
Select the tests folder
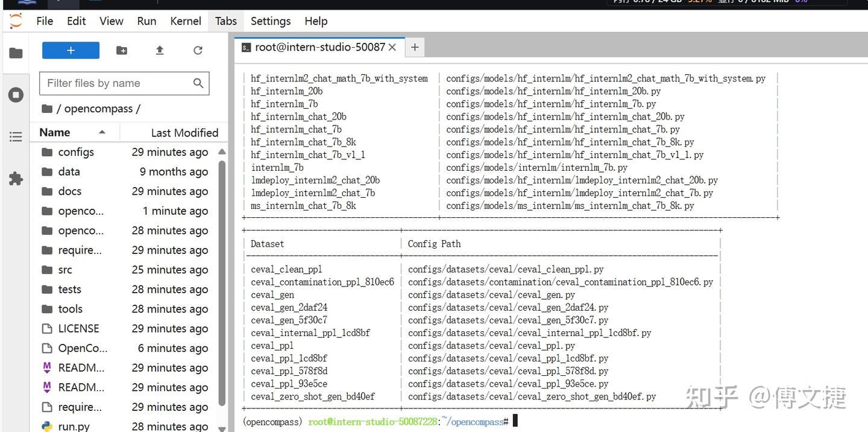click(125, 289)
